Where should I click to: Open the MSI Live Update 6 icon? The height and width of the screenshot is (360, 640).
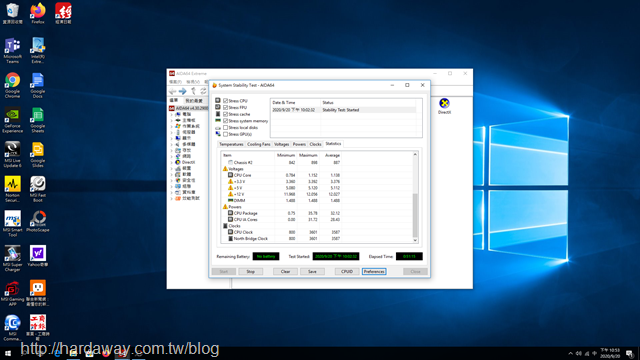[12, 154]
